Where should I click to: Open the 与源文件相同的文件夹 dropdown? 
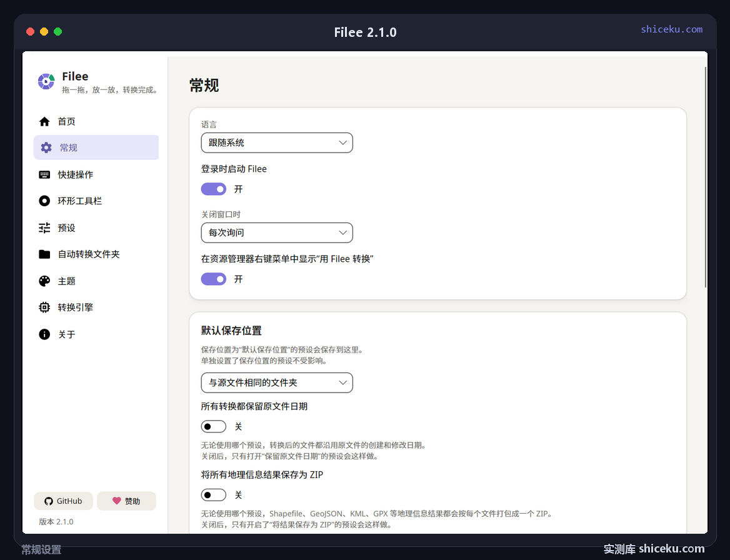[x=277, y=382]
